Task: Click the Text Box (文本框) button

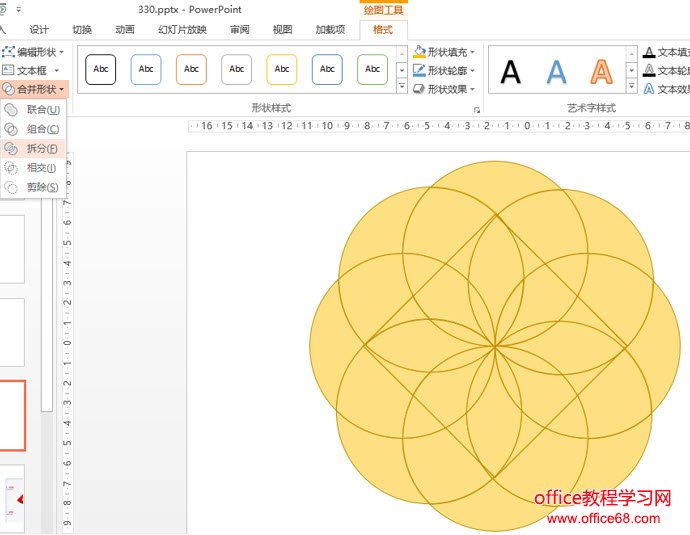Action: (31, 71)
